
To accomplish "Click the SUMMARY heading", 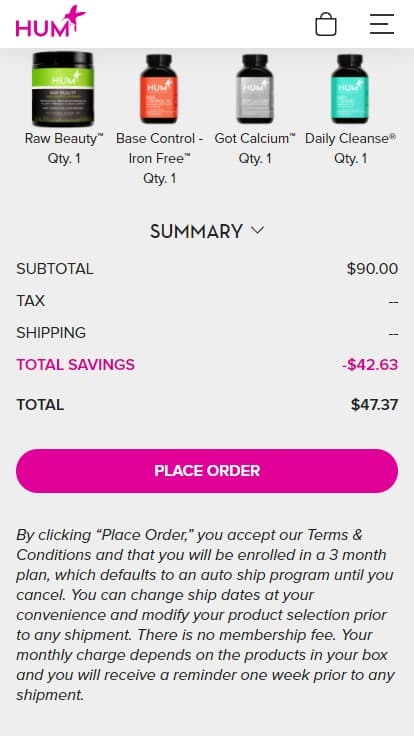I will tap(196, 231).
